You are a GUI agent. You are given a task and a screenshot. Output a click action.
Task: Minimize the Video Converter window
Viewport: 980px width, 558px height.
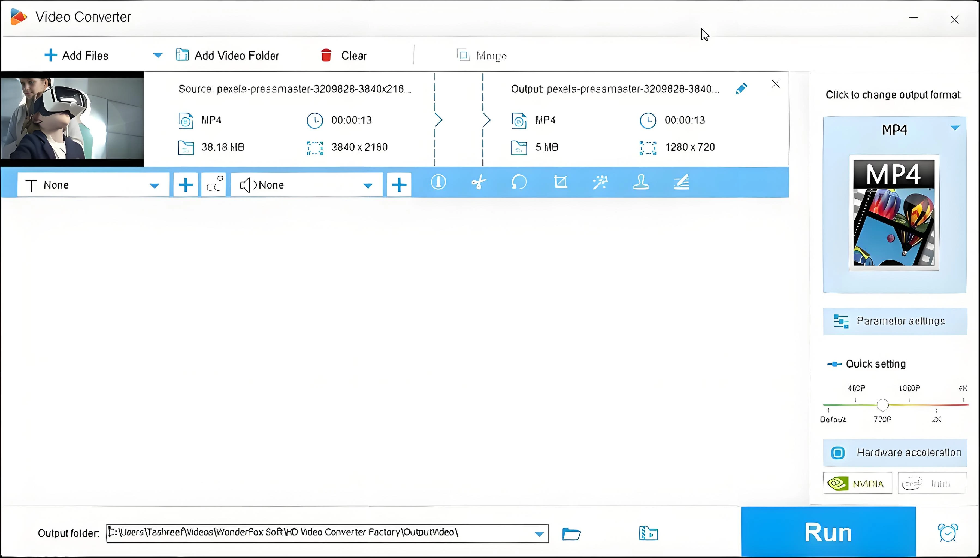click(x=913, y=18)
